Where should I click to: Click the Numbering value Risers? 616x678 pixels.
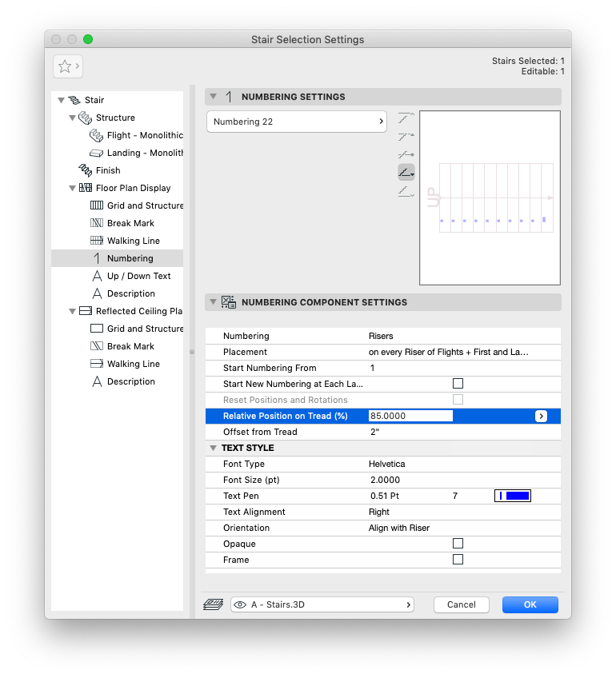point(381,336)
